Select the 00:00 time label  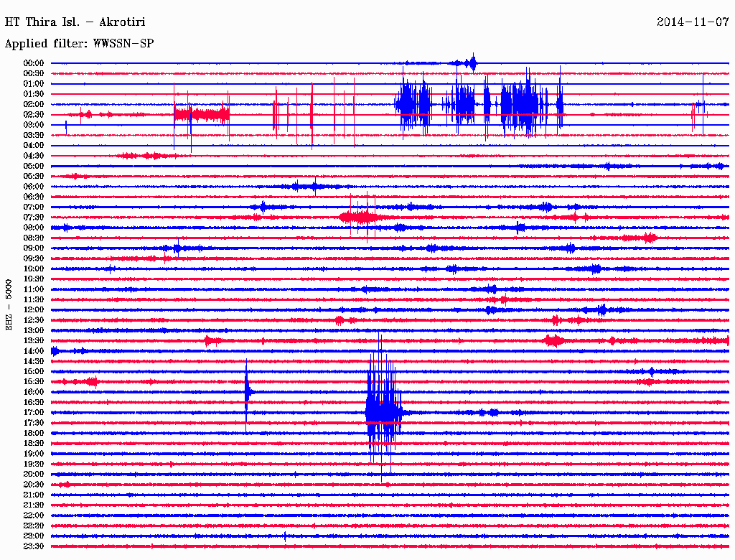34,63
